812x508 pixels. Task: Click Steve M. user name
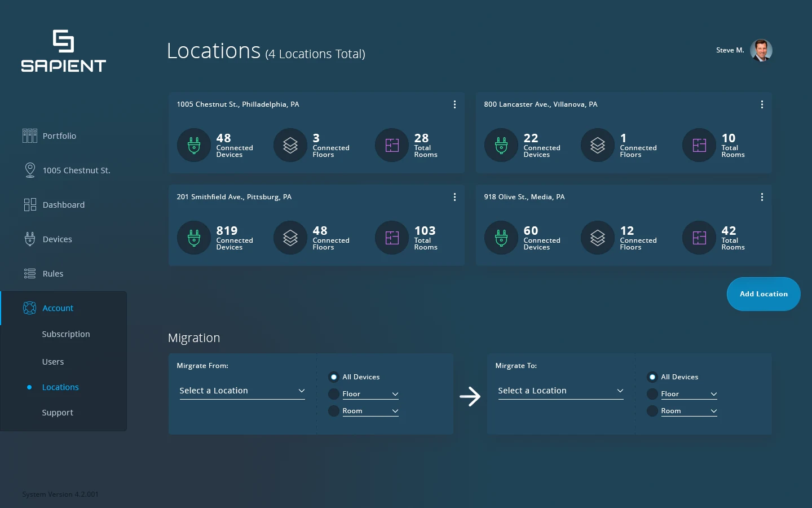click(x=730, y=50)
